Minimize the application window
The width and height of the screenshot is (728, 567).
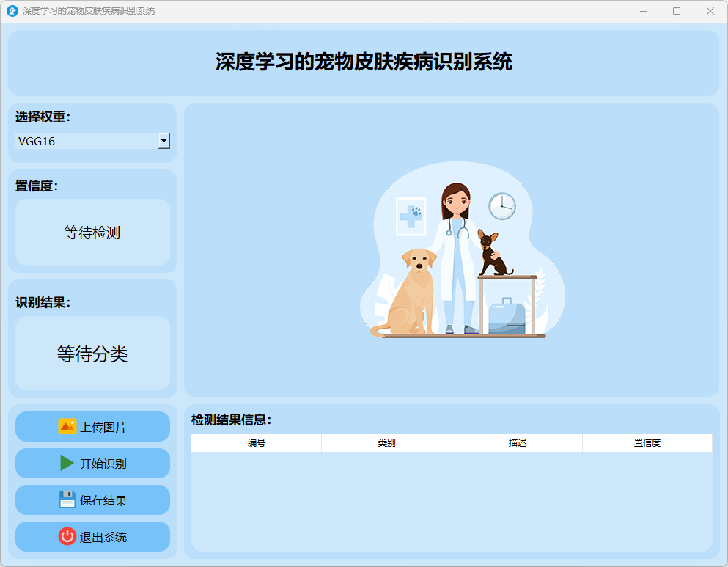point(644,11)
